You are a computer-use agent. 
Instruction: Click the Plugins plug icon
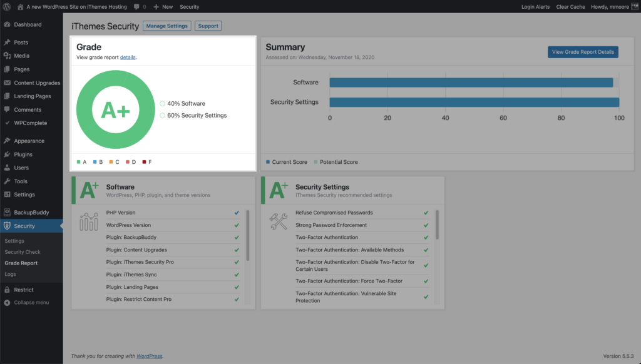(x=7, y=154)
